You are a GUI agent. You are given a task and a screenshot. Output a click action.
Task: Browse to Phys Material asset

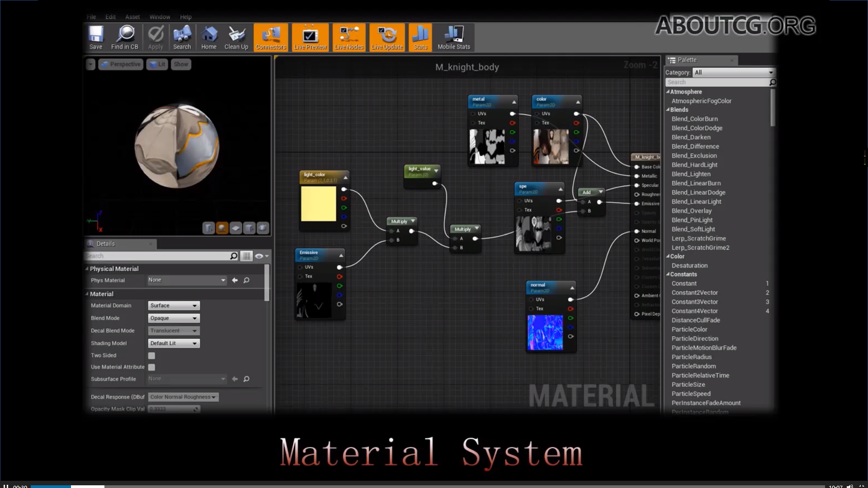coord(246,280)
